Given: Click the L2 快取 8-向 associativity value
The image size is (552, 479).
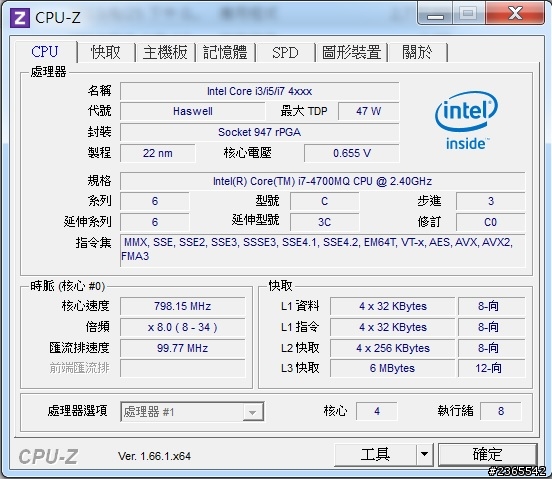Looking at the screenshot, I should point(491,348).
